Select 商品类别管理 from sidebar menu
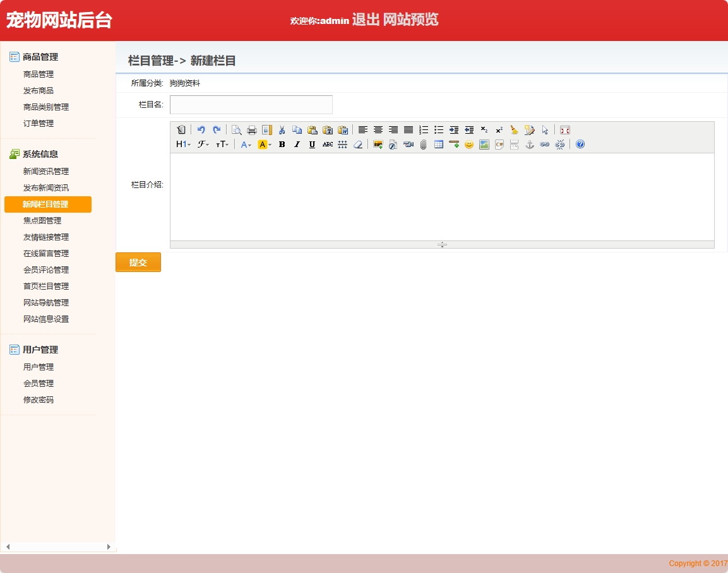Image resolution: width=728 pixels, height=573 pixels. [x=46, y=107]
